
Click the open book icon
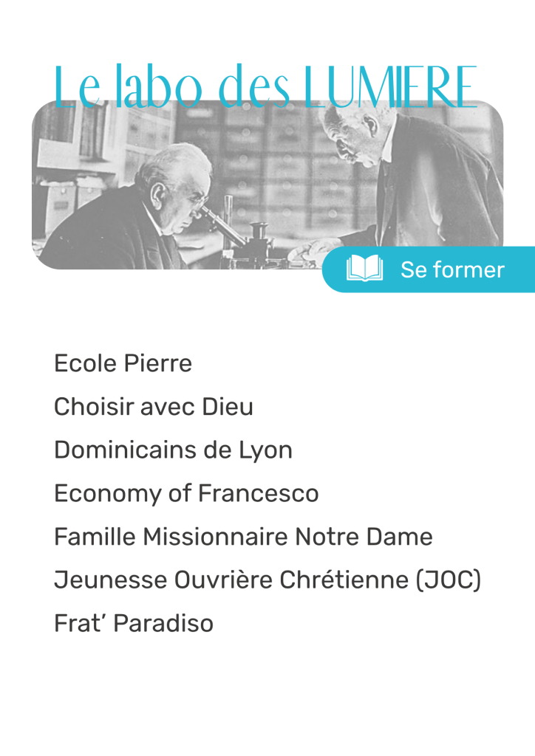[x=364, y=269]
